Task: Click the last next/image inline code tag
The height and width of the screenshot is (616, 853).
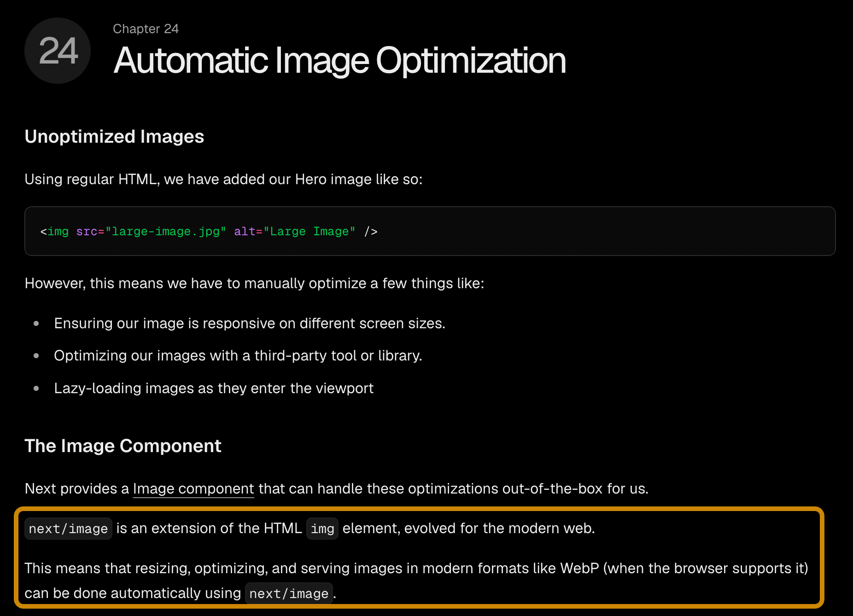Action: point(289,593)
